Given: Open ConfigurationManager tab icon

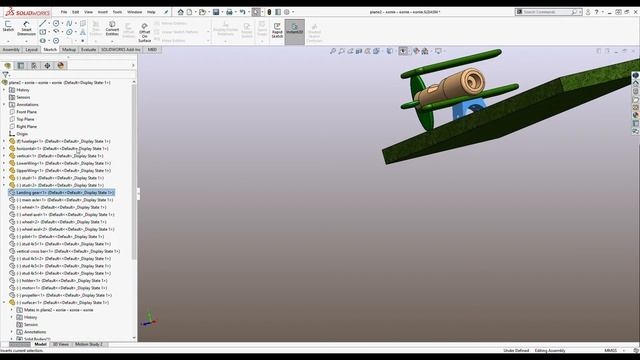Looking at the screenshot, I should point(34,66).
